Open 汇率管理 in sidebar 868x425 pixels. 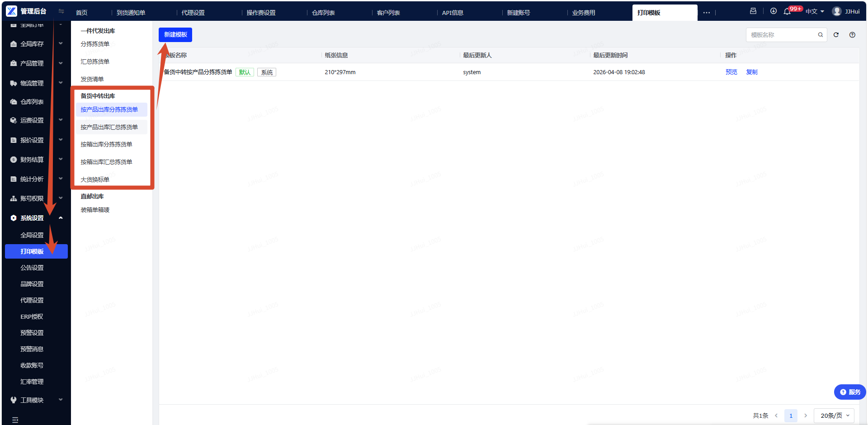click(32, 382)
